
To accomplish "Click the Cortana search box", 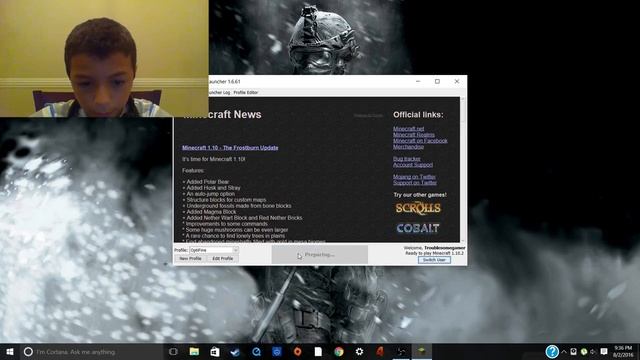I will pyautogui.click(x=92, y=351).
